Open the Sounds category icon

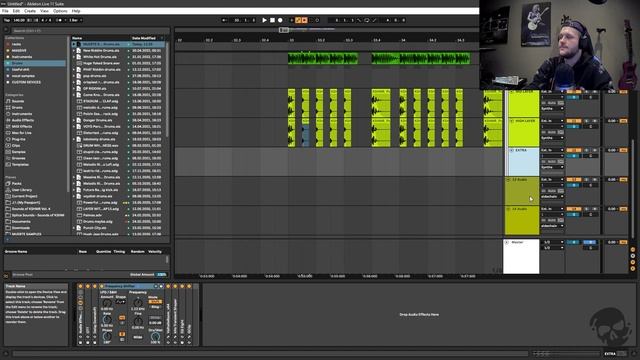point(8,101)
